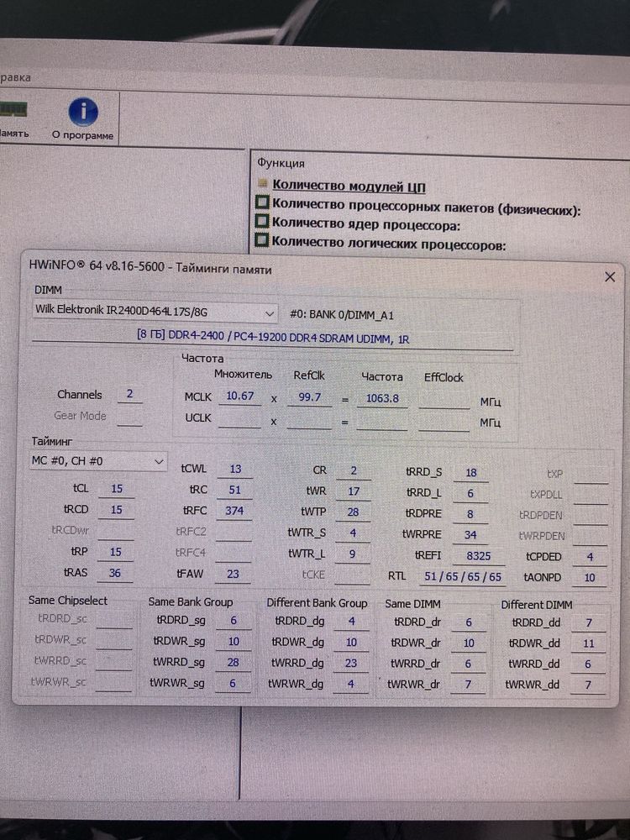Click the tRDRD_sg value 6

234,621
